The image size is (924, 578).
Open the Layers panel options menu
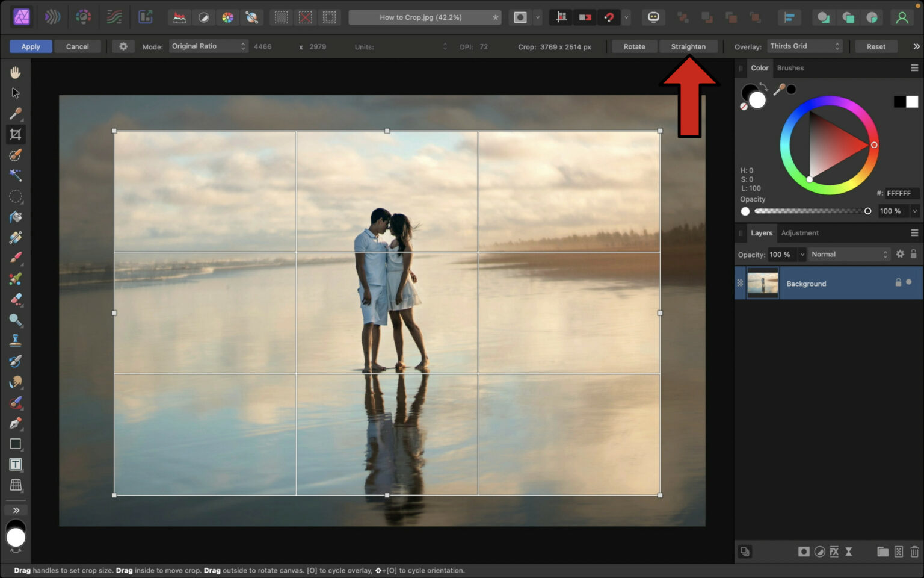point(914,233)
